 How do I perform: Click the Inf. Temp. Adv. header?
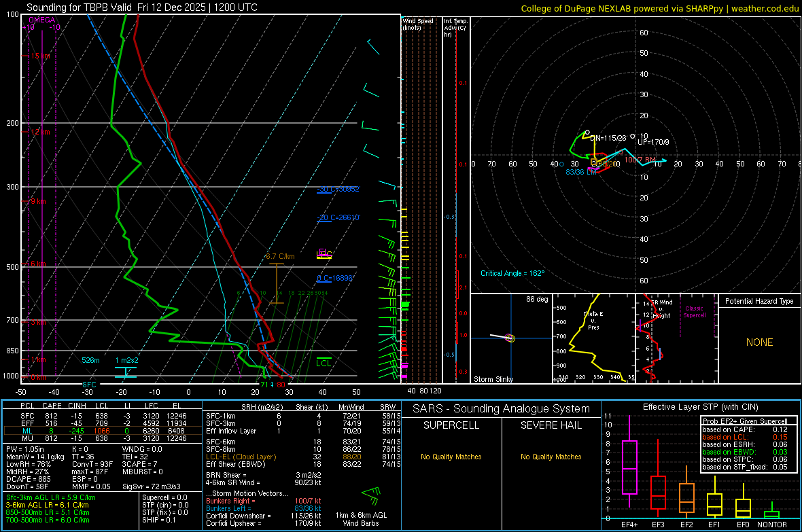(455, 28)
